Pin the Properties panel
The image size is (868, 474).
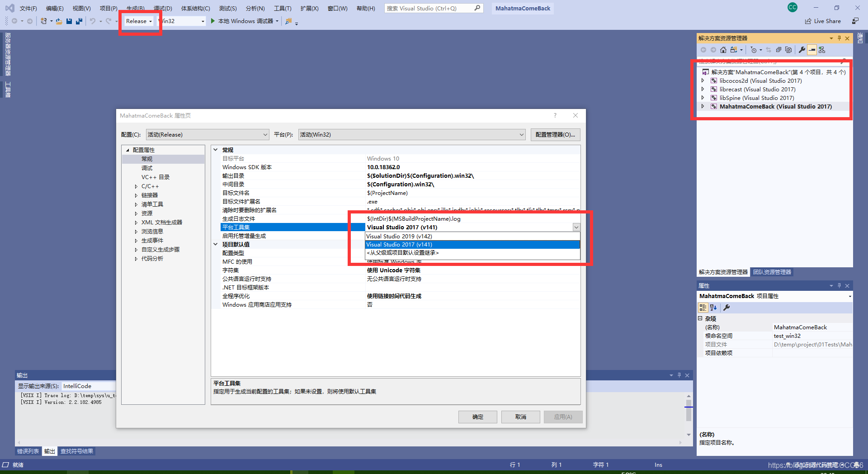click(839, 285)
